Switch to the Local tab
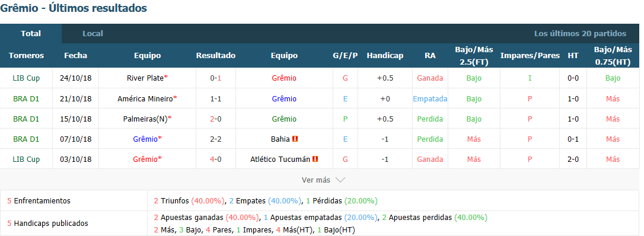This screenshot has width=644, height=236. [93, 34]
